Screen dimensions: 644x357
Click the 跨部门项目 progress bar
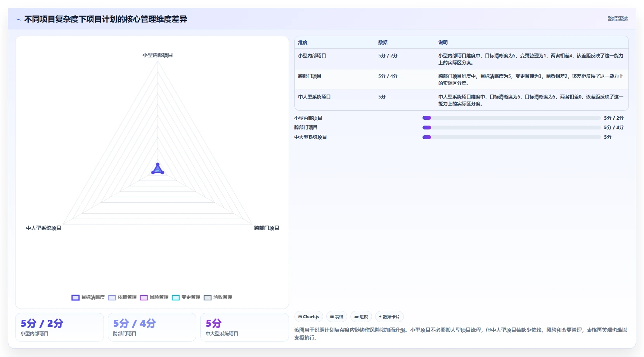pyautogui.click(x=511, y=128)
